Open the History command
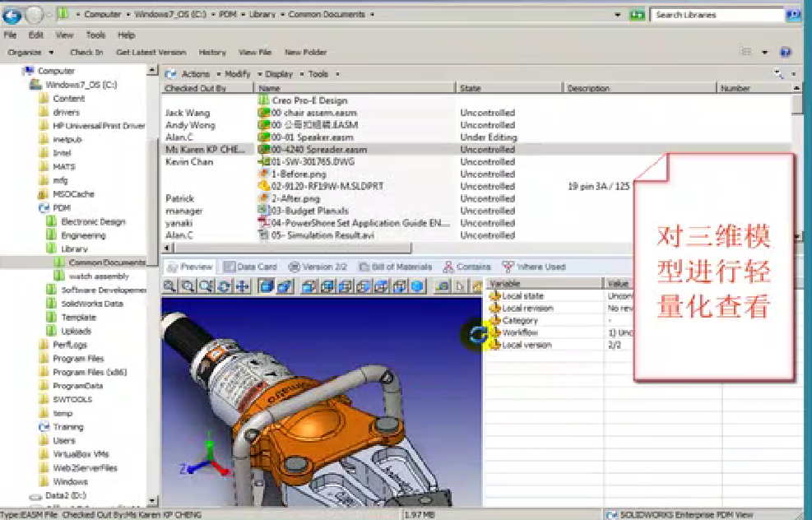The width and height of the screenshot is (812, 520). 212,53
